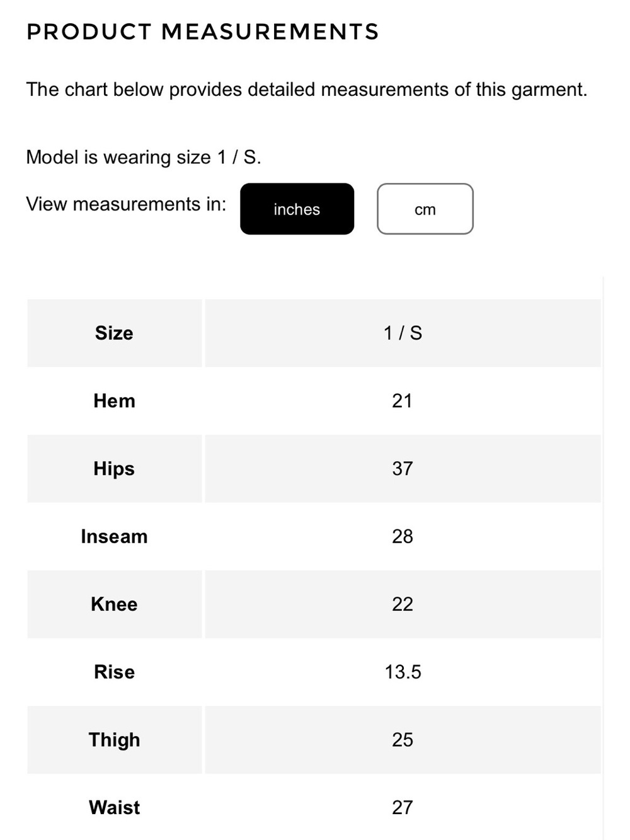
Task: Switch measurements to cm
Action: coord(425,209)
